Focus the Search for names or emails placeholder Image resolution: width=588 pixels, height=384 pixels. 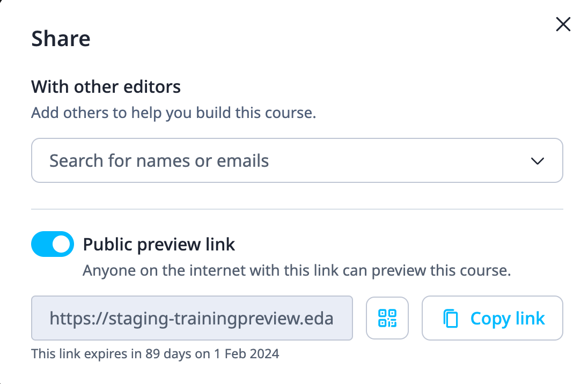coord(159,161)
